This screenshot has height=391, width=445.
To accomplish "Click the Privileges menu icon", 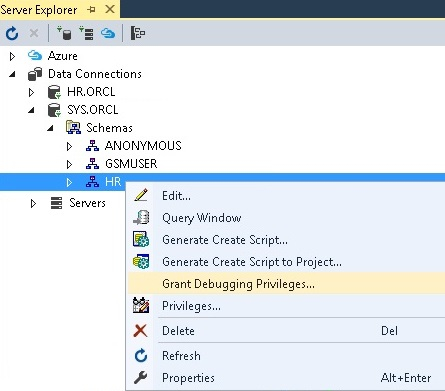I will tap(141, 305).
